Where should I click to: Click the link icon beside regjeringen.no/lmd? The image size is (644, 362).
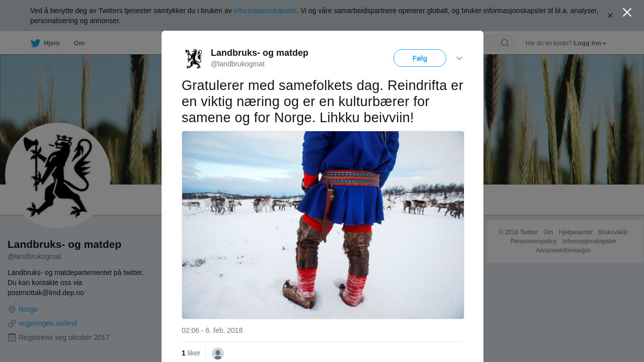click(x=12, y=323)
